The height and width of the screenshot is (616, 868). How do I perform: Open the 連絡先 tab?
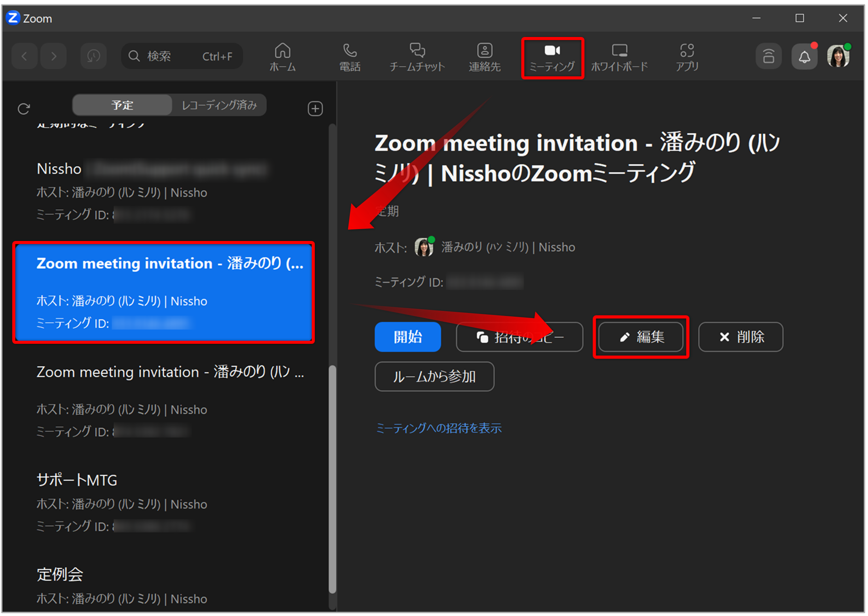(485, 58)
